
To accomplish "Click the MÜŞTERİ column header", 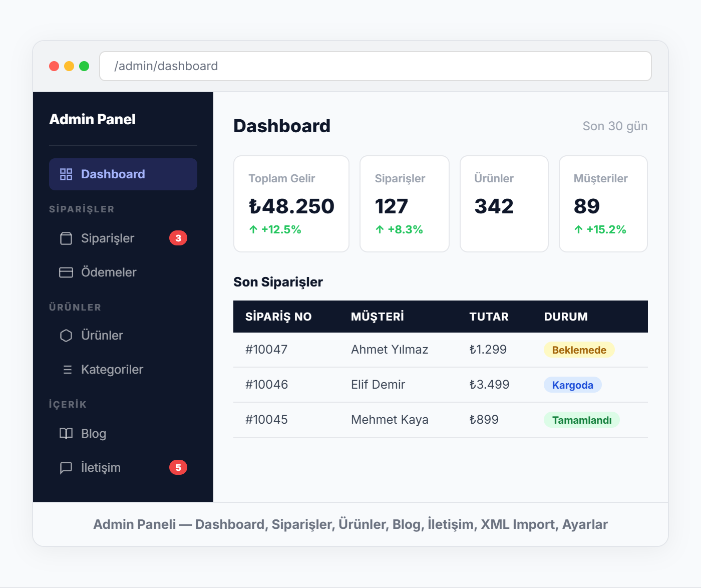I will coord(378,317).
